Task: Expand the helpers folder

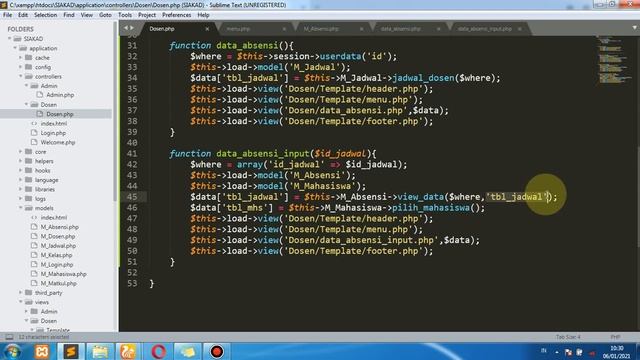Action: coord(21,161)
